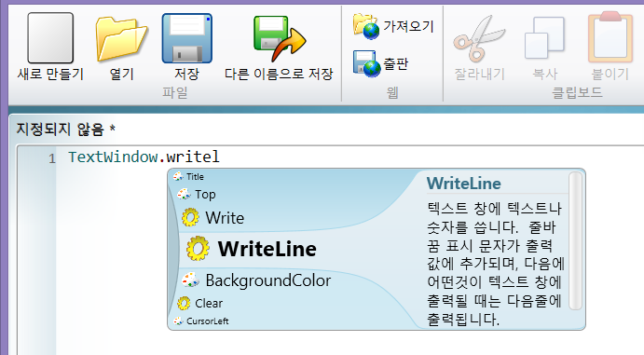Pick the Clear method from IntelliSense
Image resolution: width=644 pixels, height=355 pixels.
coord(209,304)
